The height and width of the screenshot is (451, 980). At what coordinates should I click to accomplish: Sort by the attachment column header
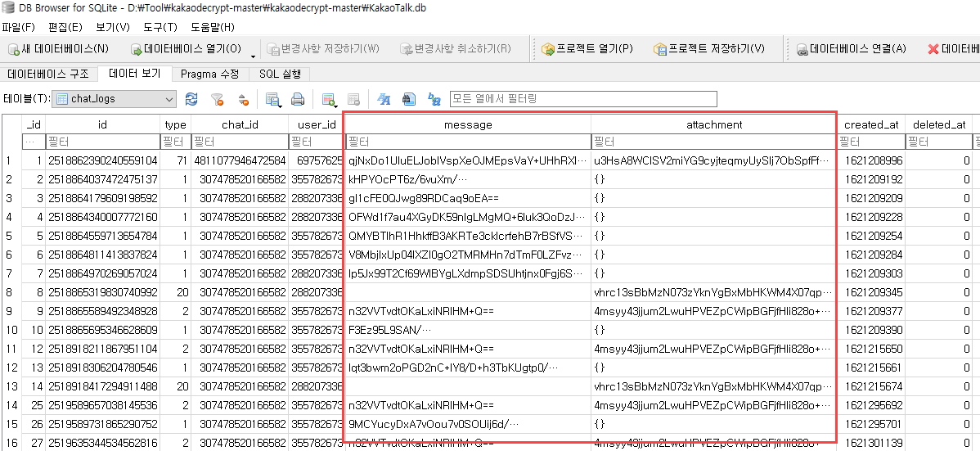714,124
